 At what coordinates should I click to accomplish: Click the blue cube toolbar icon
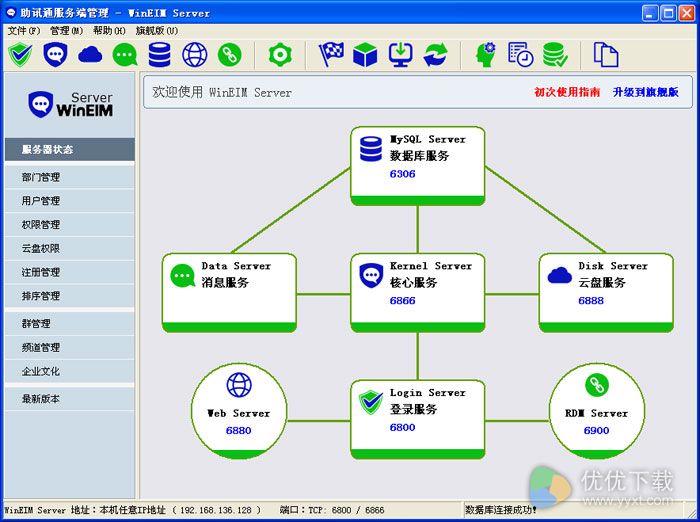[365, 54]
